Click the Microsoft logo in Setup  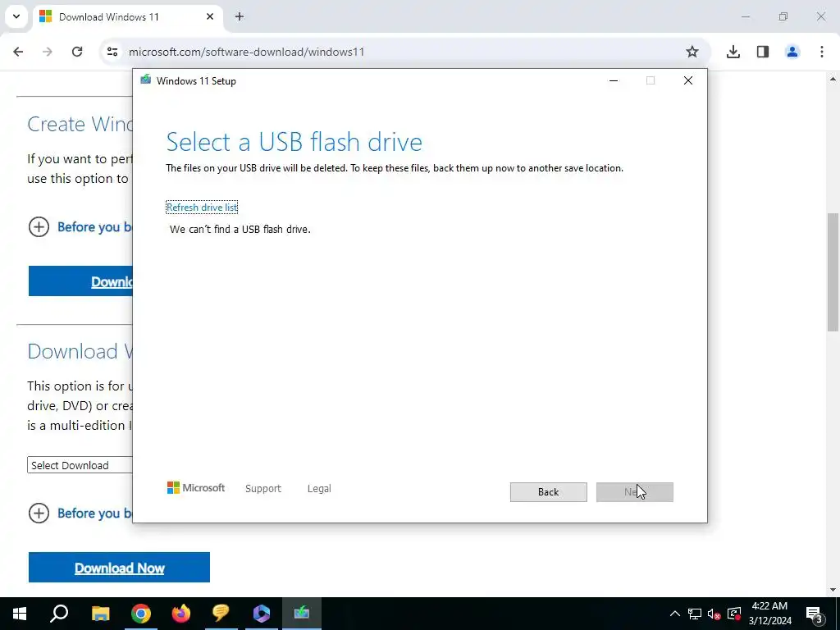tap(196, 487)
